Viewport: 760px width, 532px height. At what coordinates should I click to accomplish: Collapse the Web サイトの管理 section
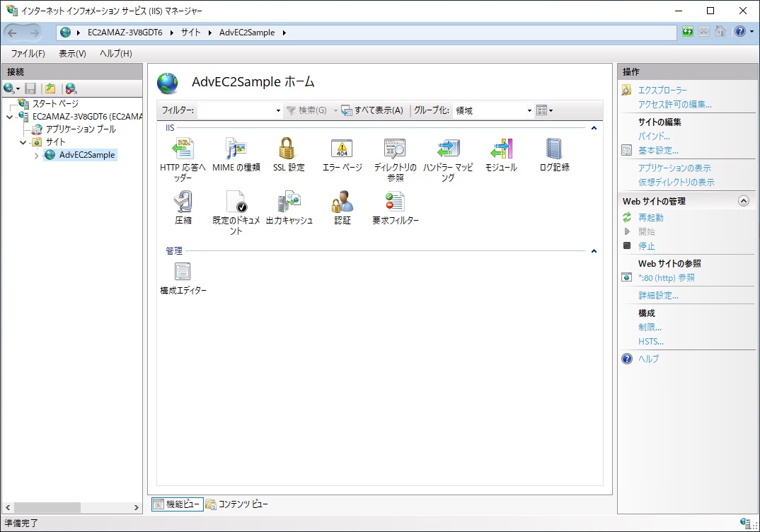coord(744,201)
